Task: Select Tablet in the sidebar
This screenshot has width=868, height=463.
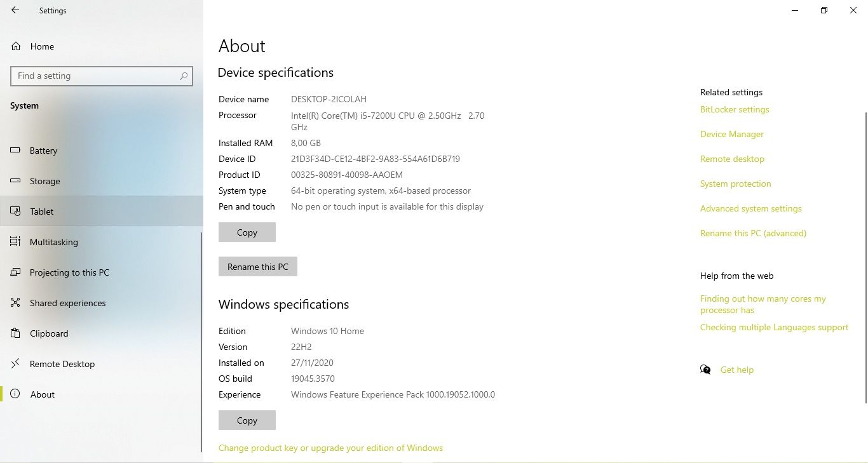Action: pos(102,211)
